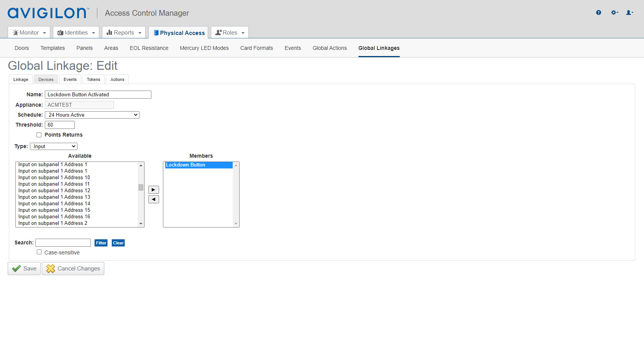
Task: Click the Threshold input field
Action: pos(60,125)
